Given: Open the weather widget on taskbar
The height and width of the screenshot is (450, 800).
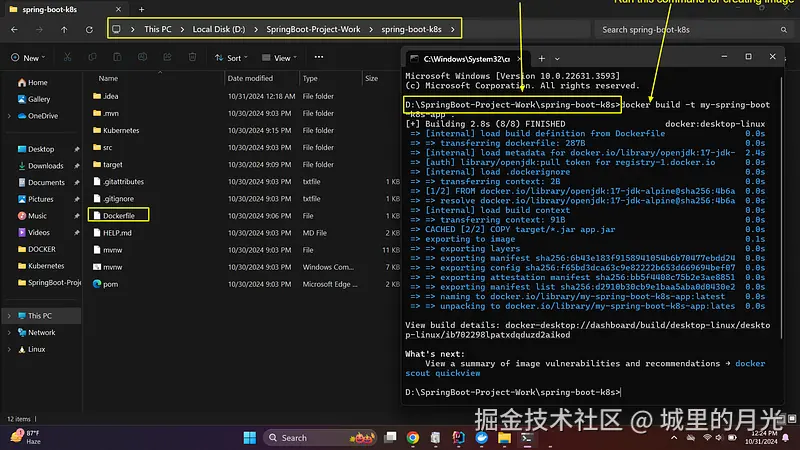Looking at the screenshot, I should (26, 437).
